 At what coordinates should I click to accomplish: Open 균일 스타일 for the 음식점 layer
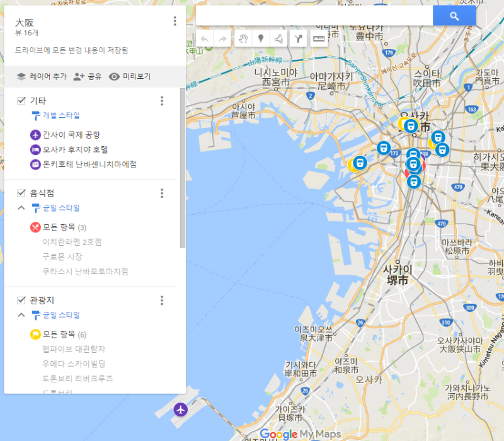coord(61,208)
